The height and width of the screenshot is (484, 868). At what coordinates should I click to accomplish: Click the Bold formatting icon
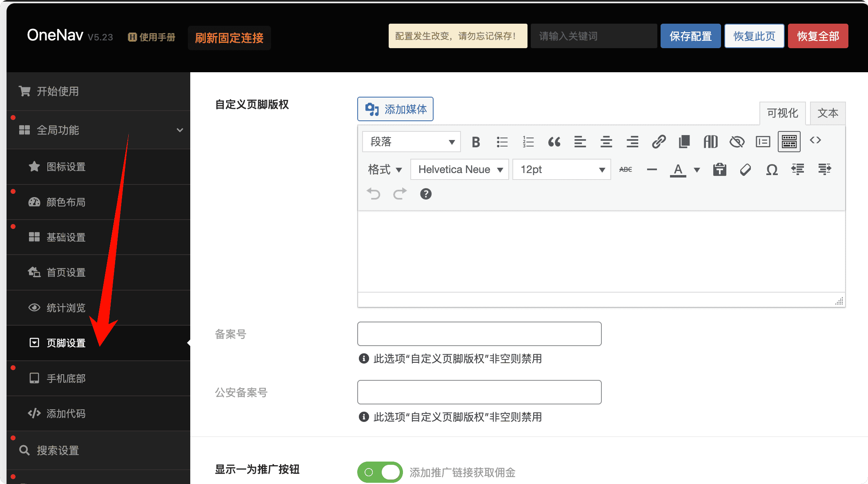(x=476, y=142)
